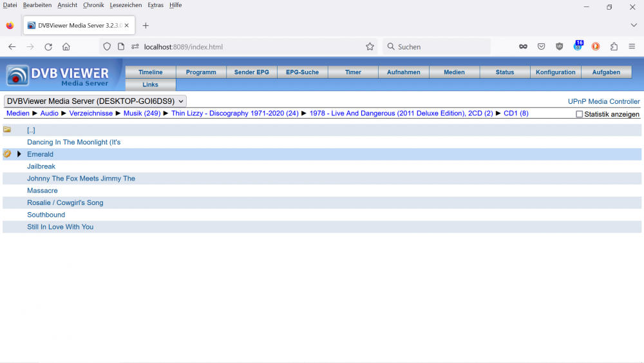The height and width of the screenshot is (363, 644).
Task: Click the Medien breadcrumb link
Action: 17,113
